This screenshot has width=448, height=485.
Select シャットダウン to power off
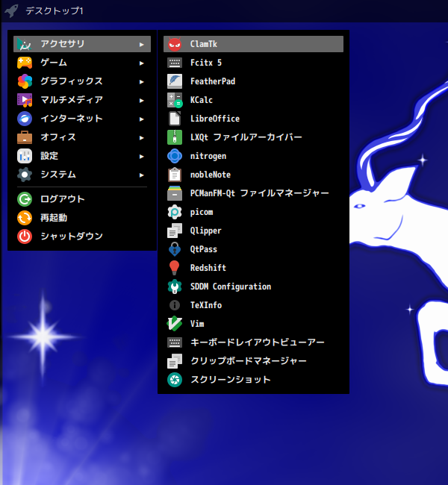(x=82, y=237)
